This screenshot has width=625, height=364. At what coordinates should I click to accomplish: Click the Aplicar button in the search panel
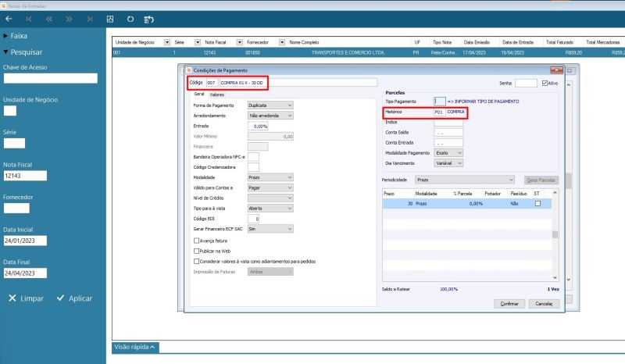(x=74, y=298)
